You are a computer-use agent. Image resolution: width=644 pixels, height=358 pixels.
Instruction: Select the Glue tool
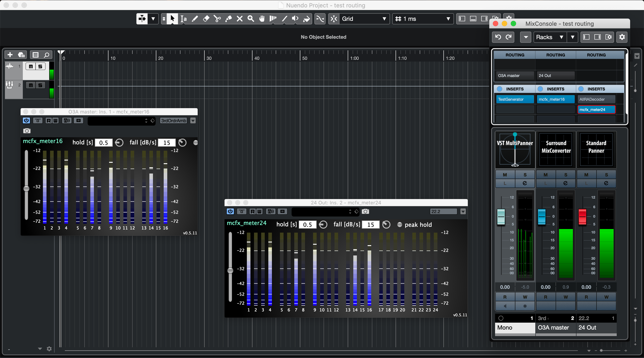point(229,19)
